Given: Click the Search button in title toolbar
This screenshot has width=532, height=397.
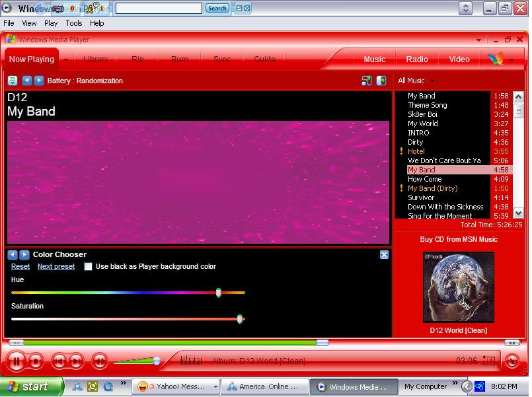Looking at the screenshot, I should pyautogui.click(x=217, y=8).
